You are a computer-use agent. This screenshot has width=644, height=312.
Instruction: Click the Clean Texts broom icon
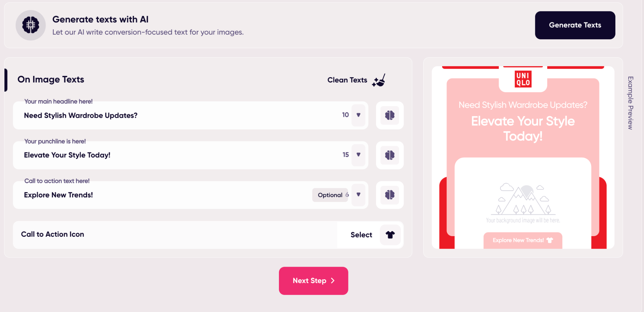379,81
